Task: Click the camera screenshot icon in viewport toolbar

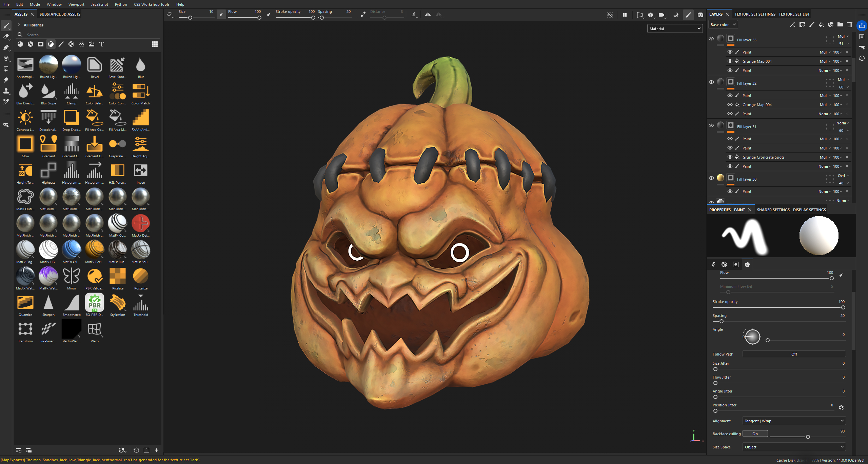Action: click(x=700, y=15)
